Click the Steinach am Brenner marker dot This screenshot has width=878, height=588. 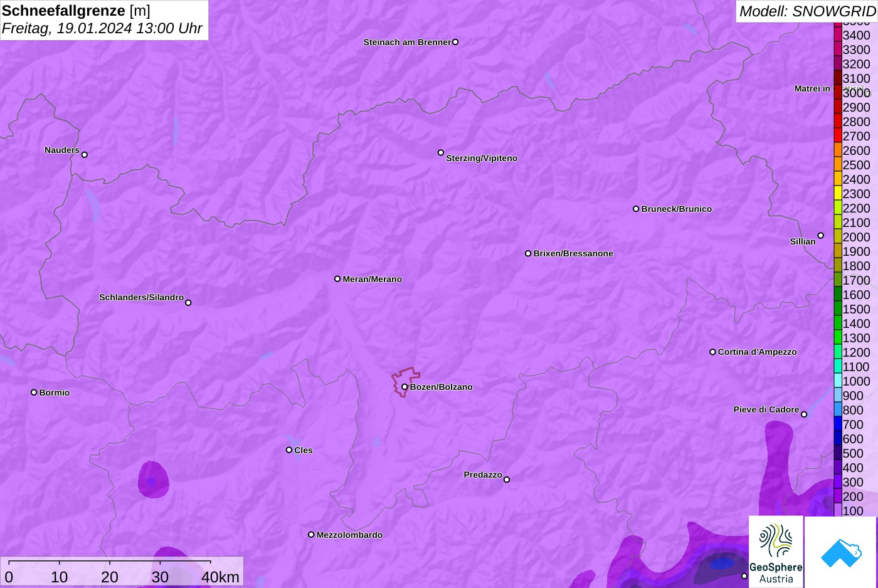pyautogui.click(x=455, y=42)
